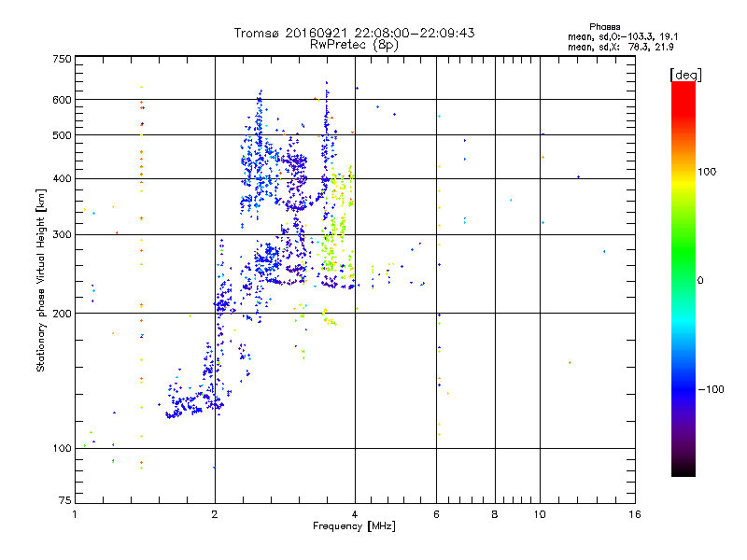The width and height of the screenshot is (747, 560).
Task: Click the "Frequency [MHz]" axis title
Action: 354,526
